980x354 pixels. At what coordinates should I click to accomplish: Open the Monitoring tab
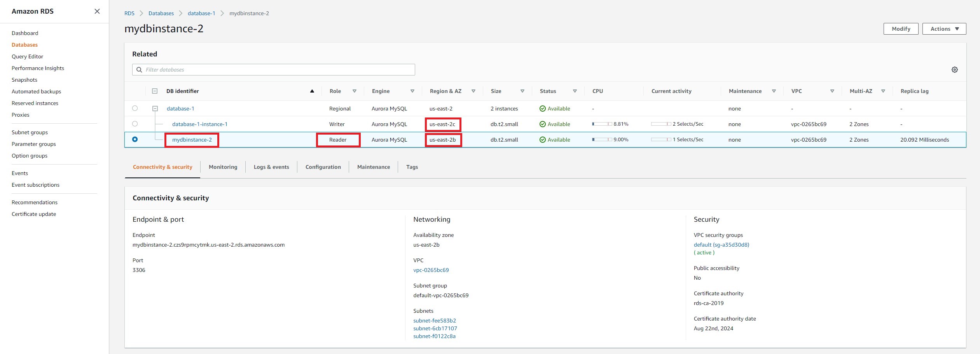(x=223, y=167)
